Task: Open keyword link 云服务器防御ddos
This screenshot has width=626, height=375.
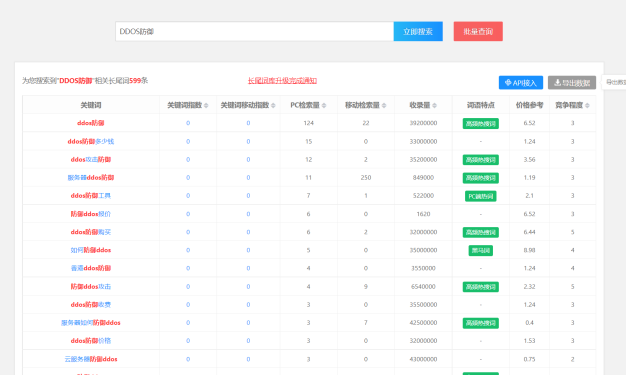Action: coord(91,359)
